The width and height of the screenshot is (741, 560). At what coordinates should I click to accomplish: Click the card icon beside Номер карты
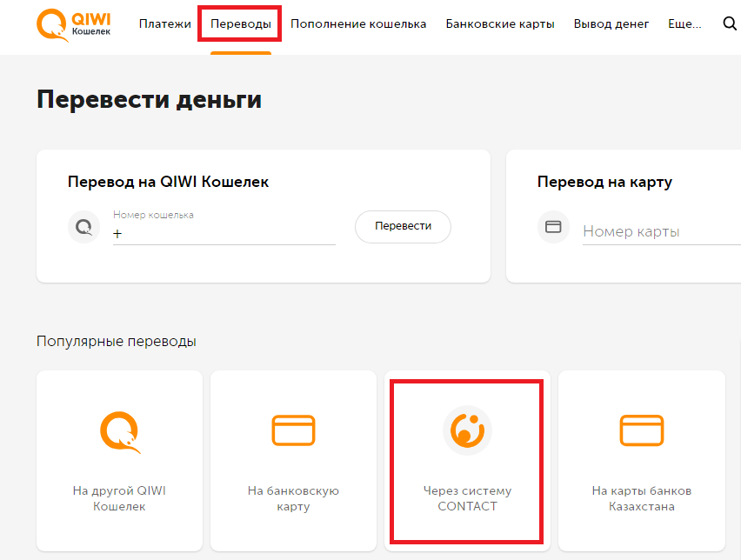553,227
